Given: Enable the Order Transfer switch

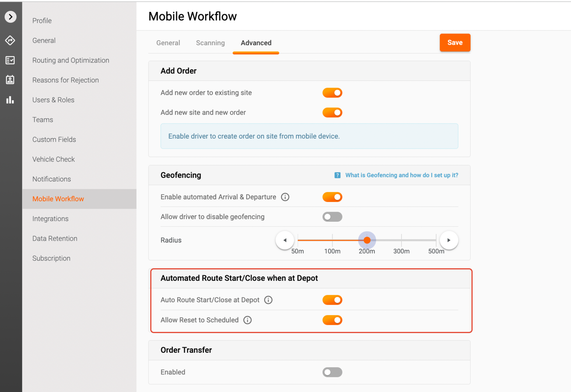Looking at the screenshot, I should point(332,372).
